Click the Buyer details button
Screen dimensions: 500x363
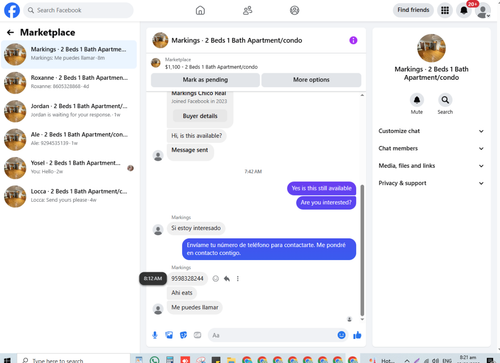[200, 116]
